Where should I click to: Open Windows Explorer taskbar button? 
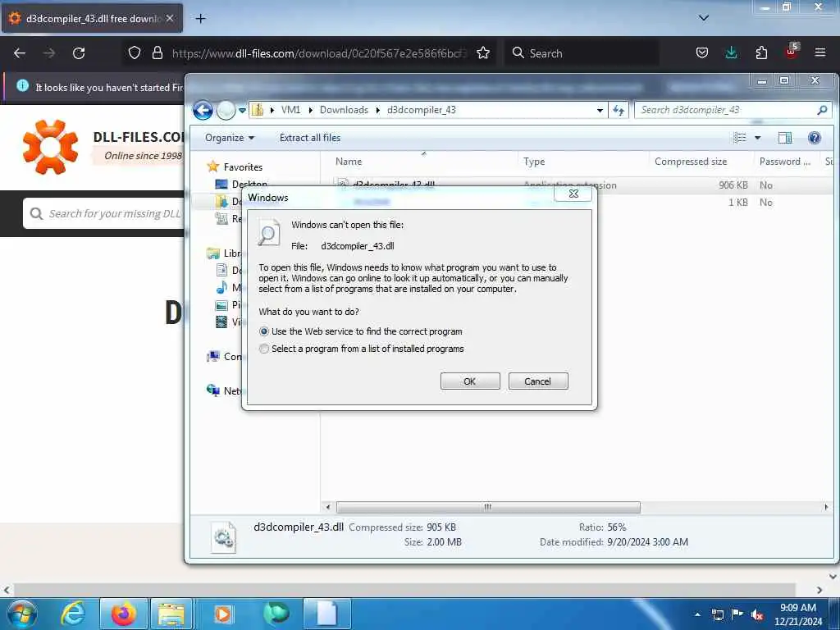171,614
